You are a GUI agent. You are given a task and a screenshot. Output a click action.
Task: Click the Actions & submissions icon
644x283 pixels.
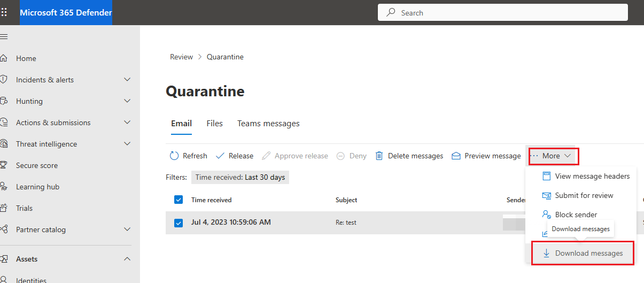tap(4, 123)
